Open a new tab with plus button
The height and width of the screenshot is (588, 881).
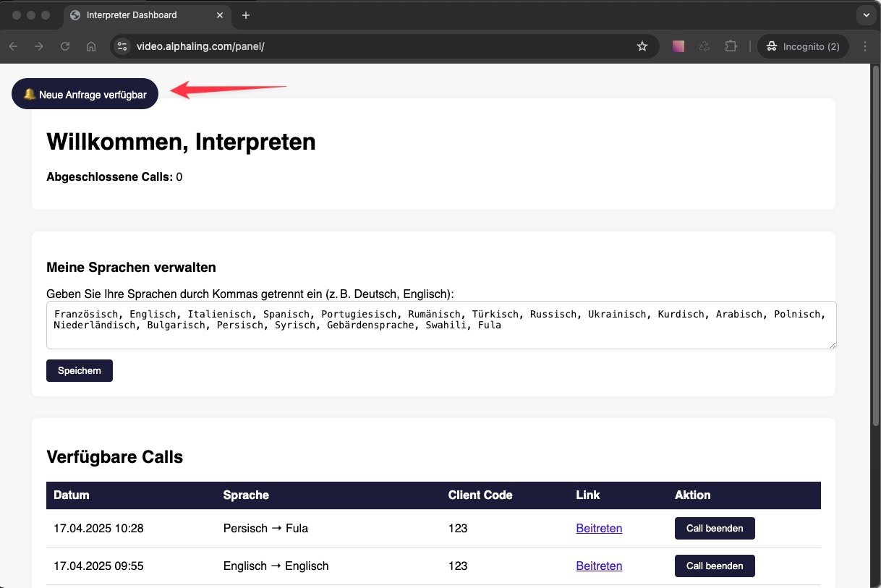246,15
